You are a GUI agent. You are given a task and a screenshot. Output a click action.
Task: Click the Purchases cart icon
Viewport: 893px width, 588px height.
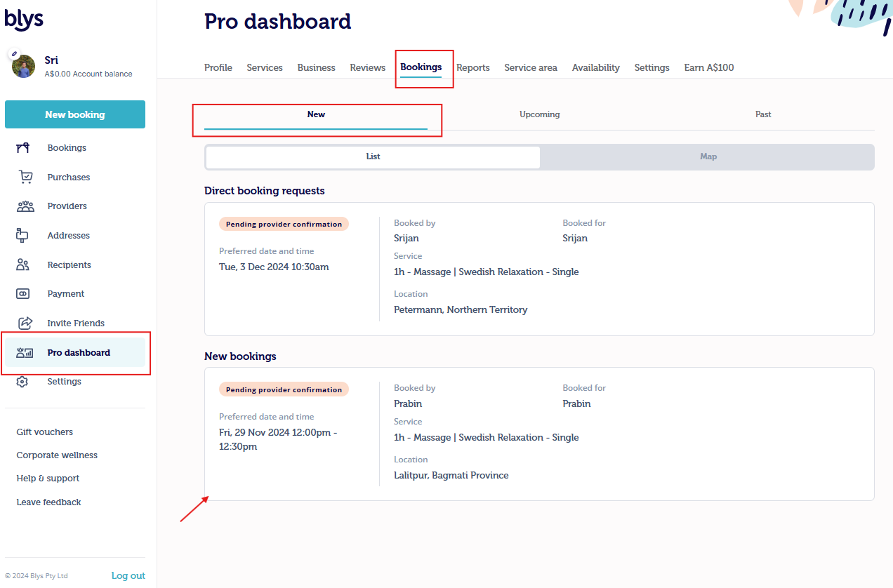point(25,177)
